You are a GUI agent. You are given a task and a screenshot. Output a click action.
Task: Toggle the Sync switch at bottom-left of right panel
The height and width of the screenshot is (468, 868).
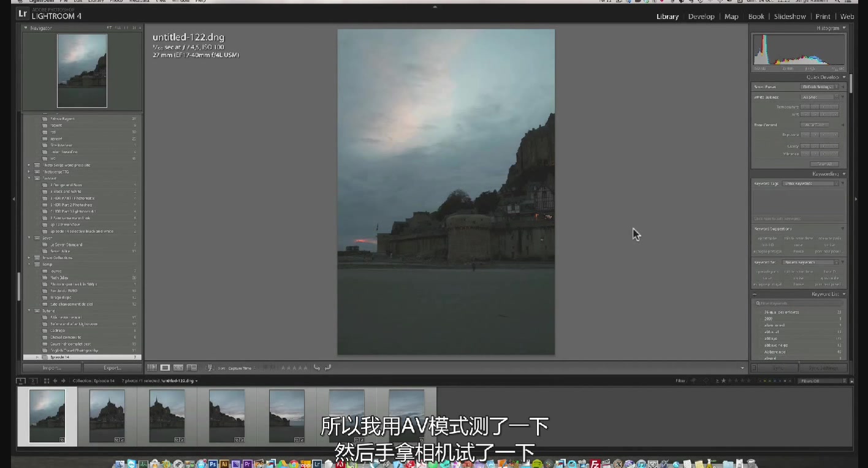[755, 368]
